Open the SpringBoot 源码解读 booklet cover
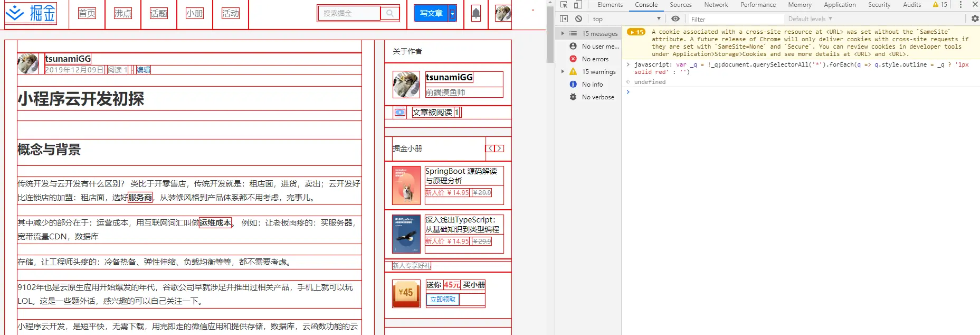This screenshot has height=335, width=980. click(406, 185)
